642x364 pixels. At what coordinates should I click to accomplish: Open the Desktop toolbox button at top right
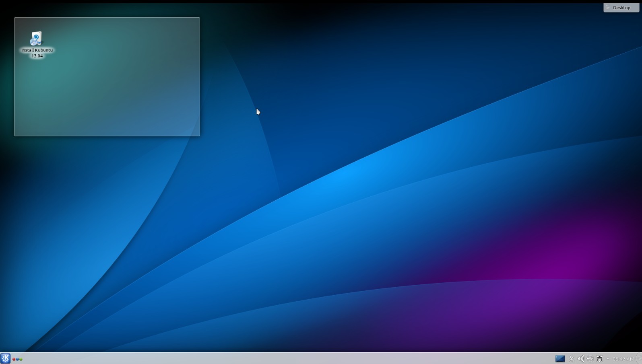pos(621,8)
